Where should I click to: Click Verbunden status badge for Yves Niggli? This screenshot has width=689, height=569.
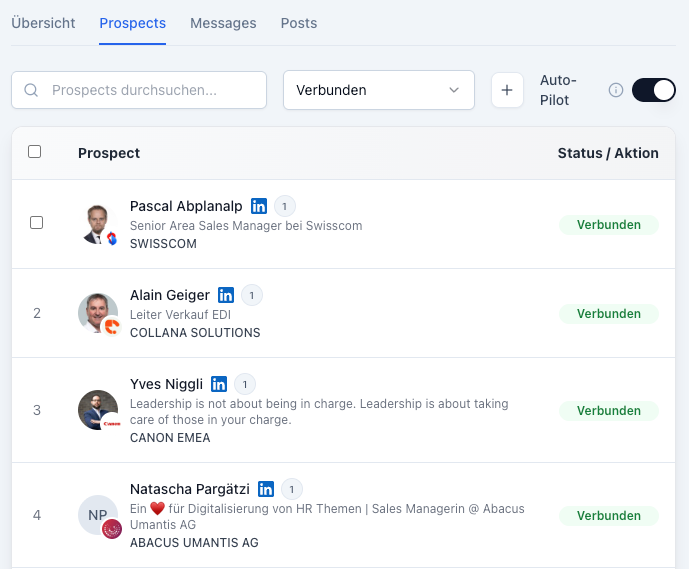pyautogui.click(x=608, y=411)
